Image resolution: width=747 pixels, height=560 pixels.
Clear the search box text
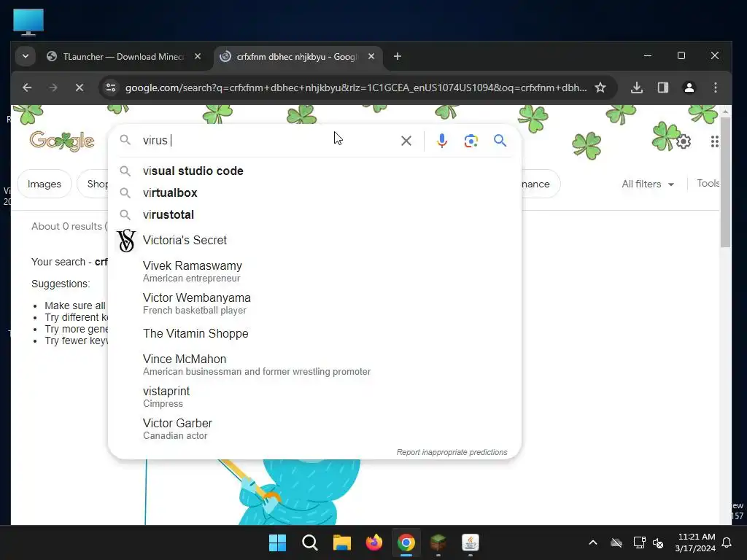[406, 141]
